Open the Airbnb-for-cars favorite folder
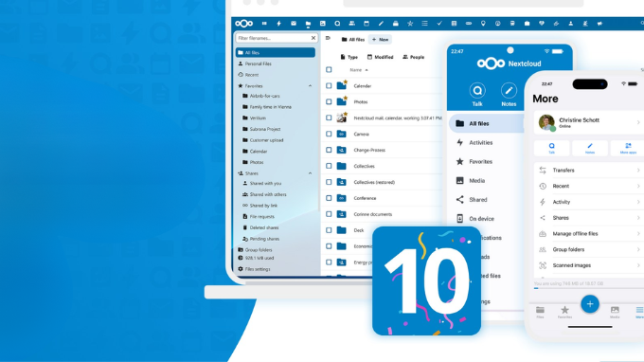The image size is (644, 362). coord(264,96)
